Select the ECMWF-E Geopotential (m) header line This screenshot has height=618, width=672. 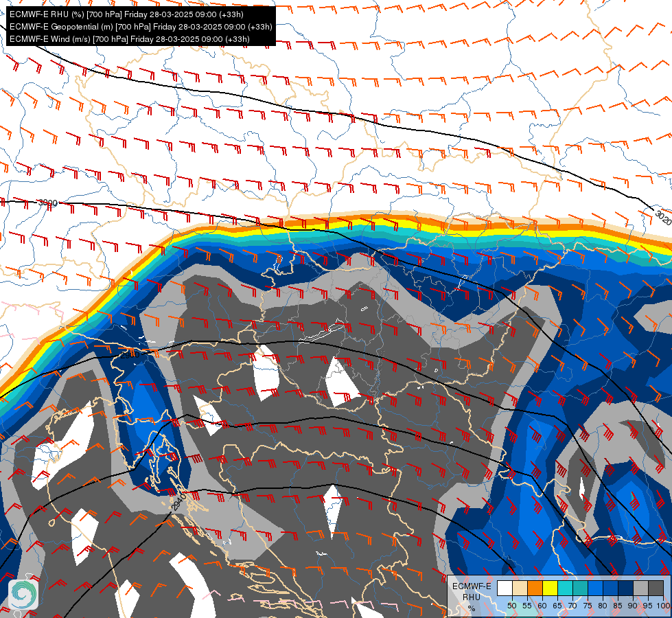(x=141, y=27)
